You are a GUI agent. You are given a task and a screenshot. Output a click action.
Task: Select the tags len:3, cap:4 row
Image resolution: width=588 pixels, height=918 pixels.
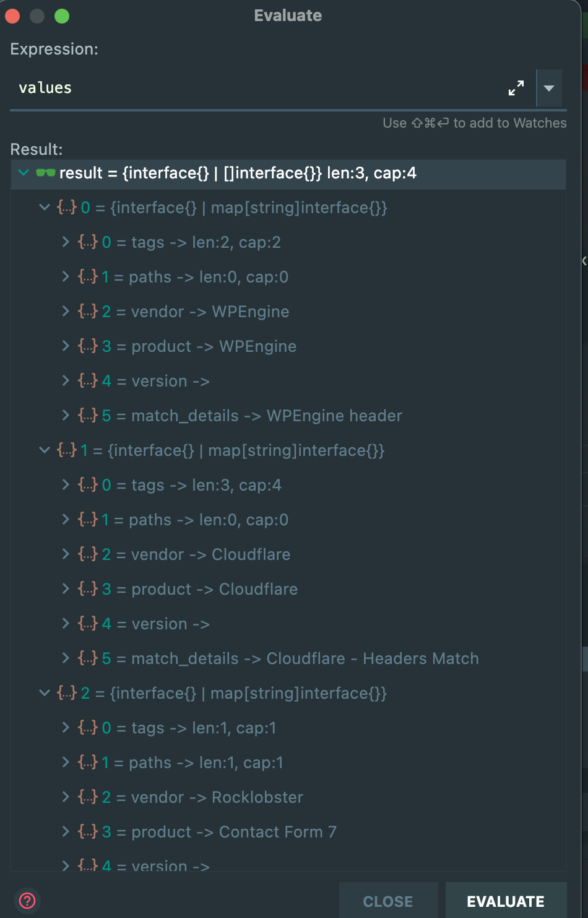(x=288, y=485)
